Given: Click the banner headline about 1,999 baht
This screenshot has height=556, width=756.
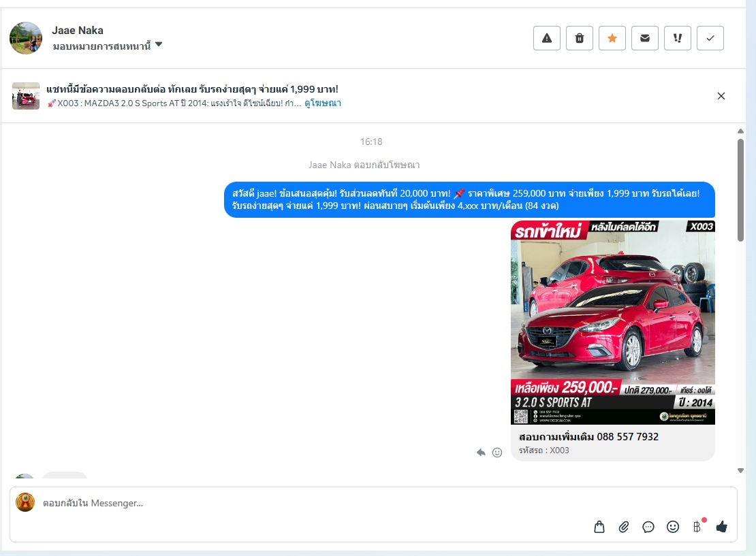Looking at the screenshot, I should (x=192, y=89).
